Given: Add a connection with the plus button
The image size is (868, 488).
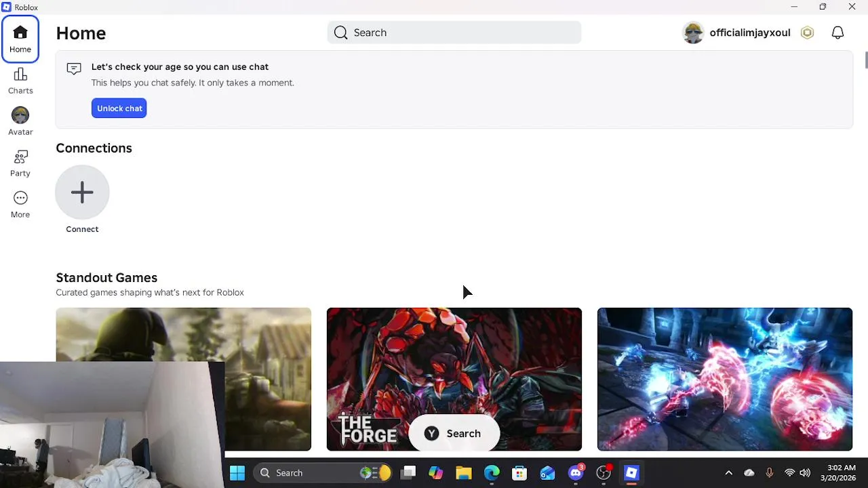Looking at the screenshot, I should click(x=82, y=192).
